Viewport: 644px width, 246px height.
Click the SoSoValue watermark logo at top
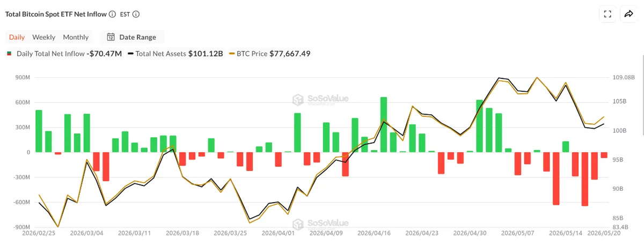pos(320,99)
